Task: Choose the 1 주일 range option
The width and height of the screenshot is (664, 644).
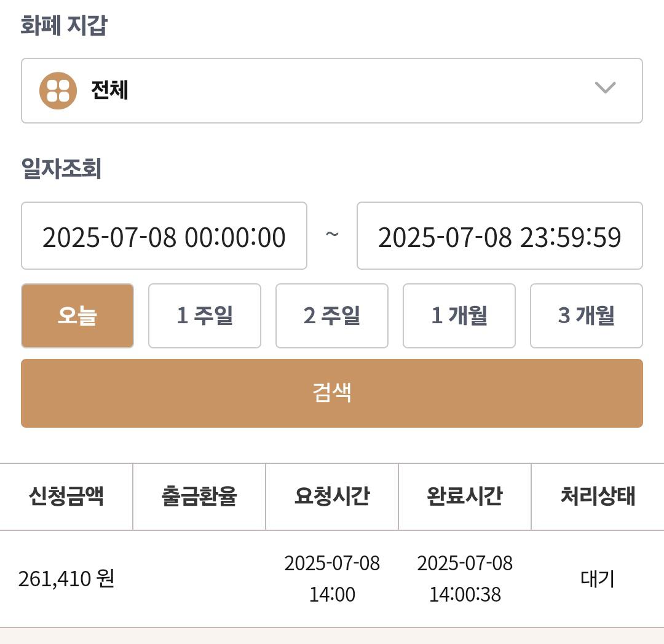Action: point(205,316)
